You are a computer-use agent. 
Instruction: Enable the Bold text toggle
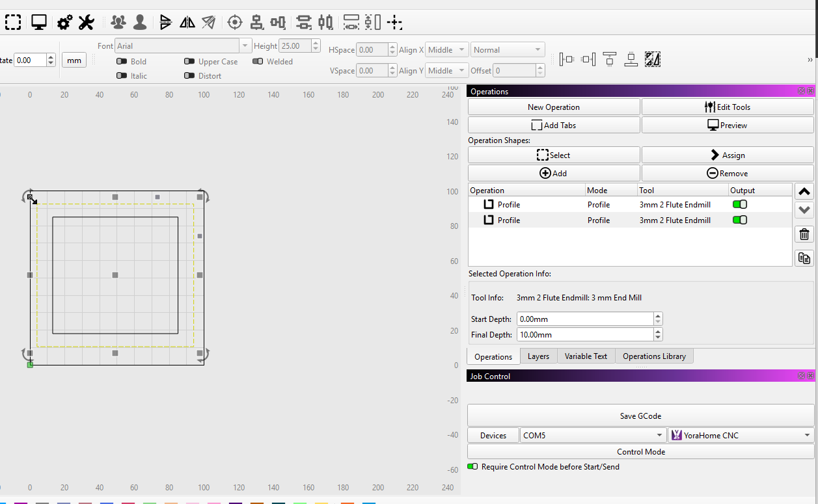click(122, 62)
